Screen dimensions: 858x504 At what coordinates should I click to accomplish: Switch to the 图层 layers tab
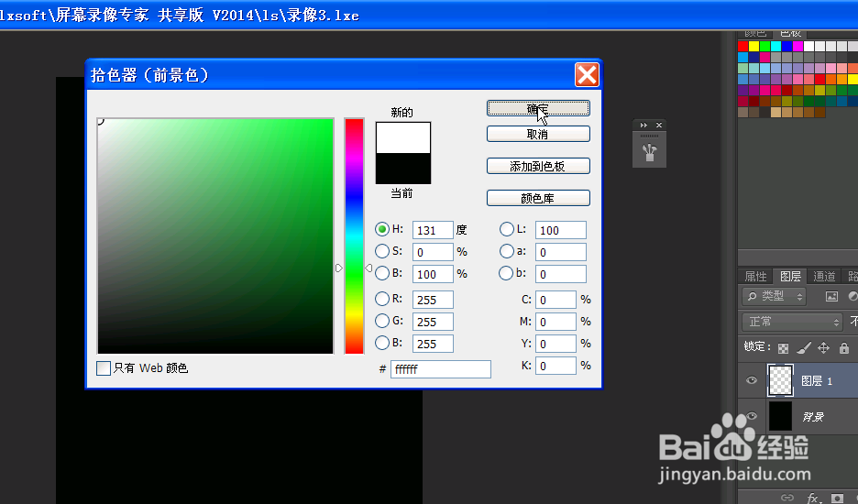[x=790, y=277]
